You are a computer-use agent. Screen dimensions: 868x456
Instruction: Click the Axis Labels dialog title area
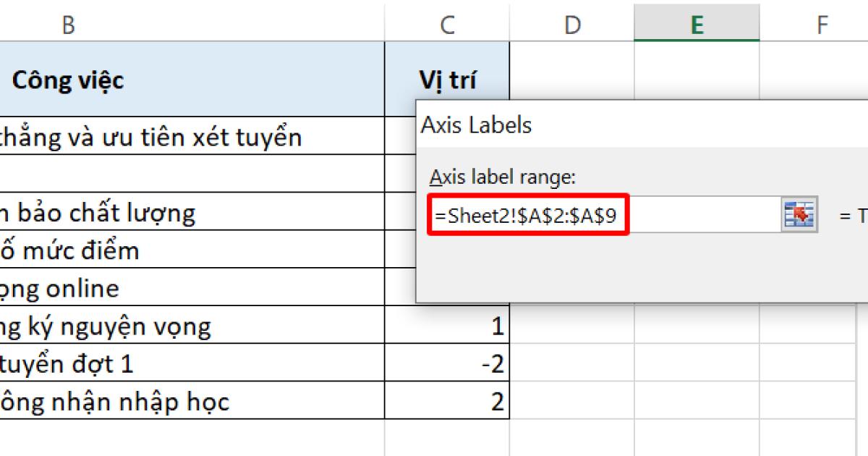(x=476, y=124)
